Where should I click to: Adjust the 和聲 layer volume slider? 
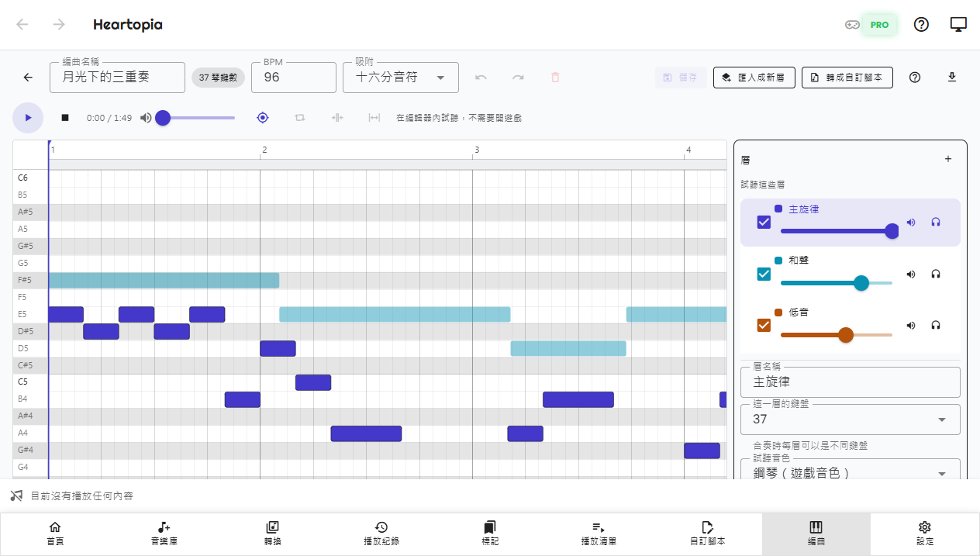click(837, 283)
